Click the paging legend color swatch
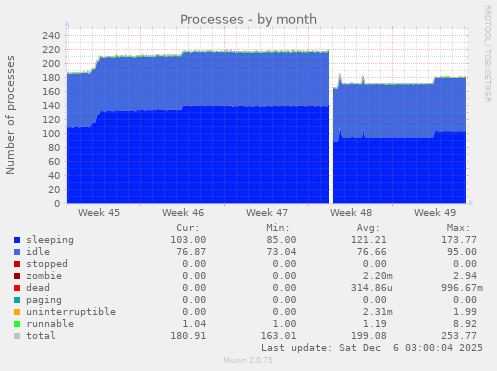 [17, 300]
